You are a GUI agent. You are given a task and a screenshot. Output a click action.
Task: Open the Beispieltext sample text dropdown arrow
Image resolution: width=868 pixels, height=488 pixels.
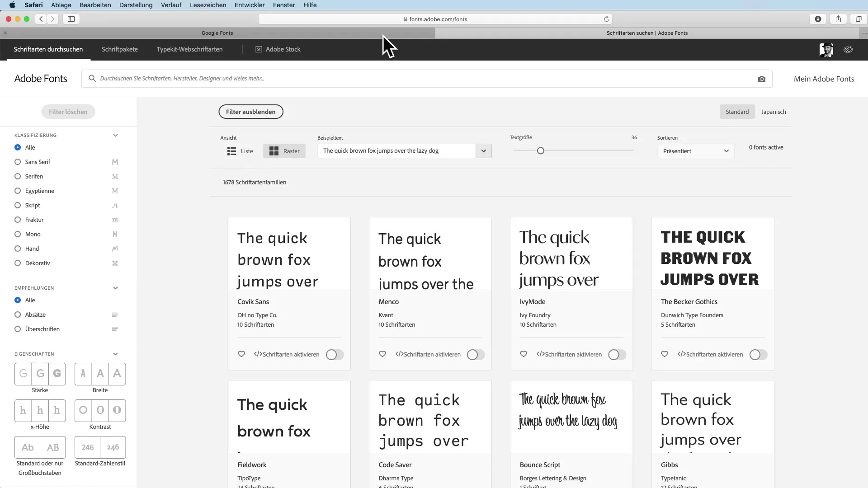(483, 151)
